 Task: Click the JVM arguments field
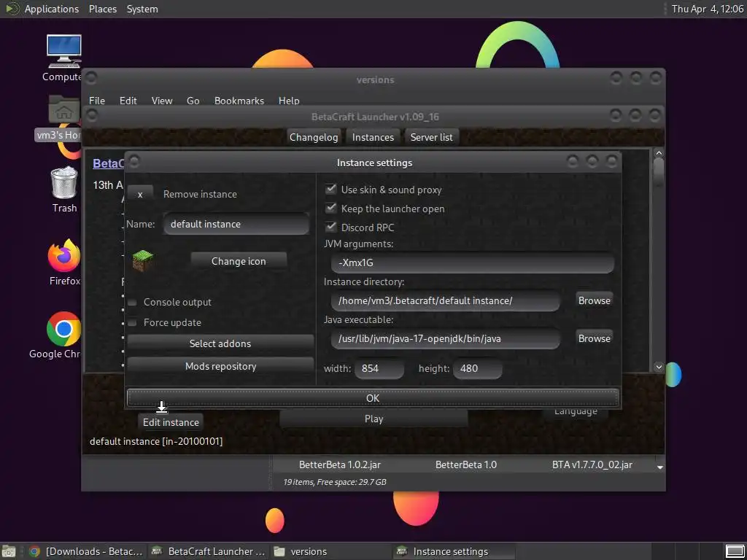click(x=473, y=262)
